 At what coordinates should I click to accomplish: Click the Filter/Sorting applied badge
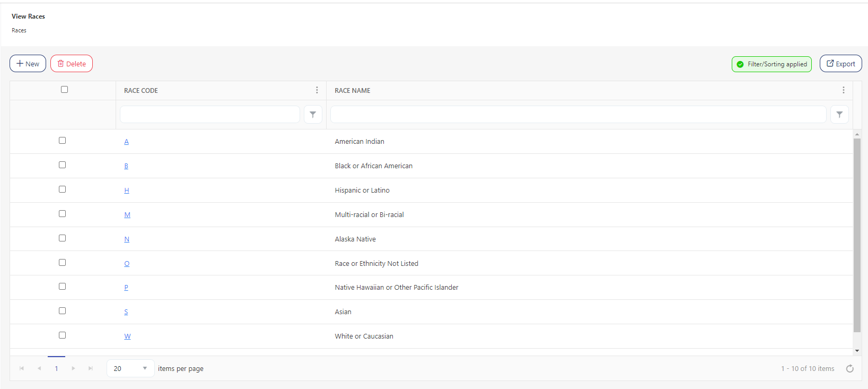(x=771, y=64)
